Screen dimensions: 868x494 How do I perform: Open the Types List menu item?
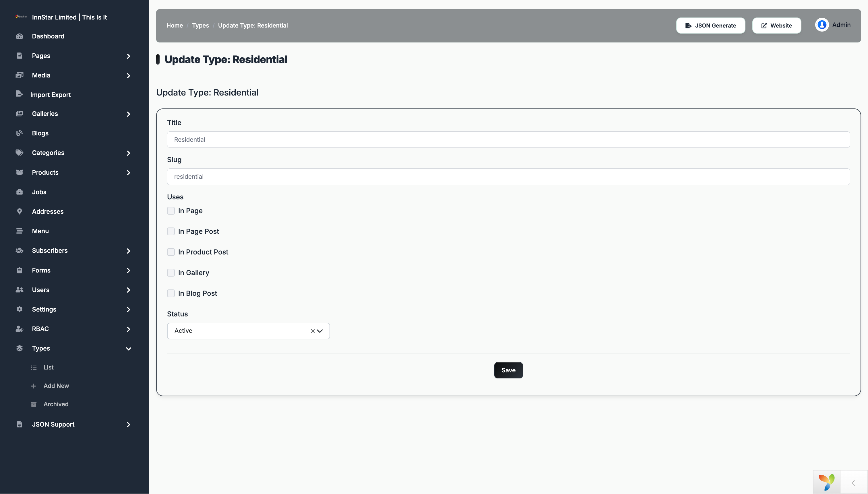[48, 367]
